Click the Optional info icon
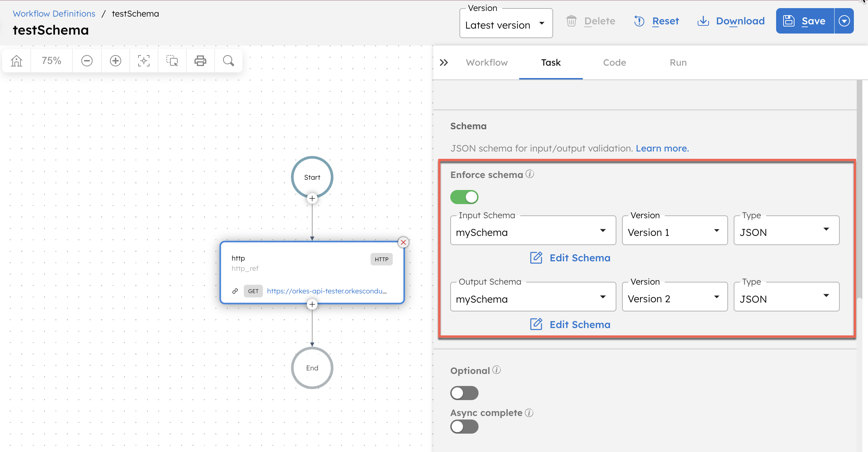Image resolution: width=868 pixels, height=452 pixels. coord(497,370)
